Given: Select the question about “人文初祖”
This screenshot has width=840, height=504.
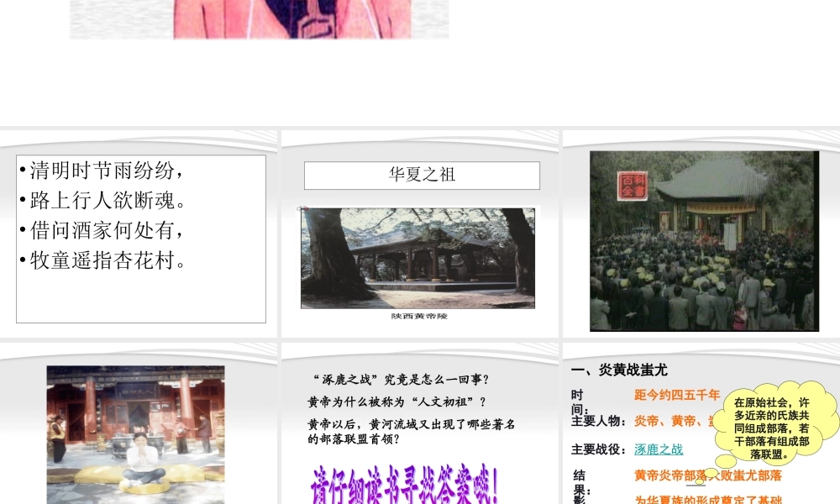Looking at the screenshot, I should [x=397, y=402].
